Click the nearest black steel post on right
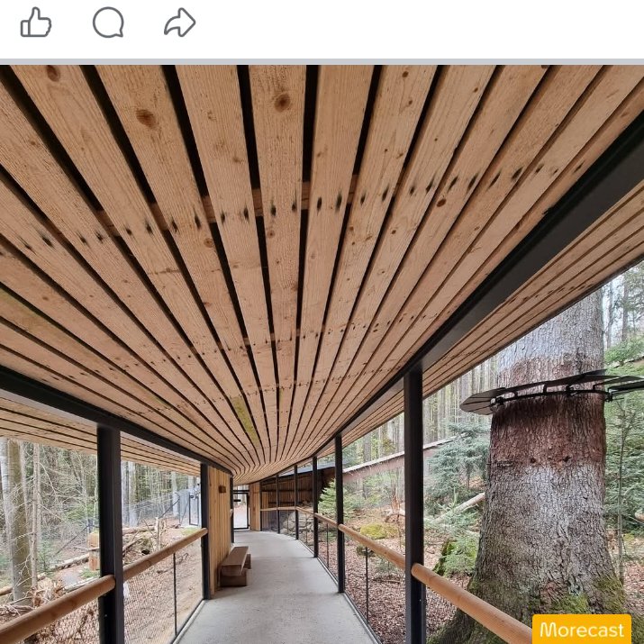Viewport: 644px width, 644px height. point(413,507)
